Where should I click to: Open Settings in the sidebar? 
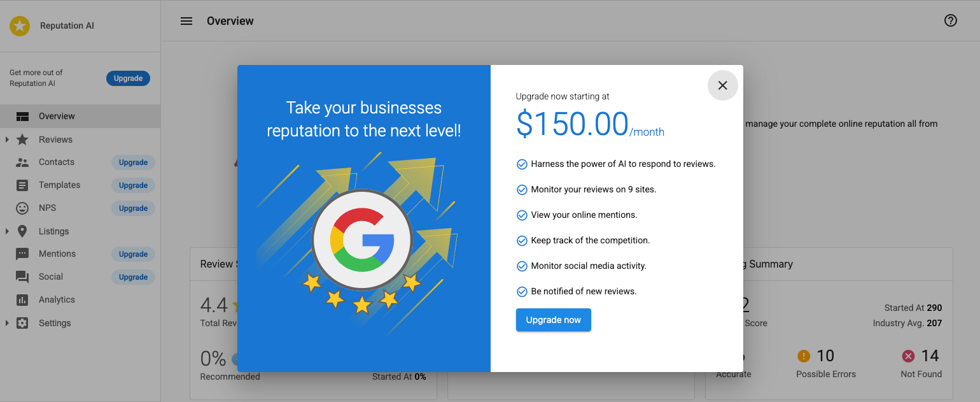55,323
